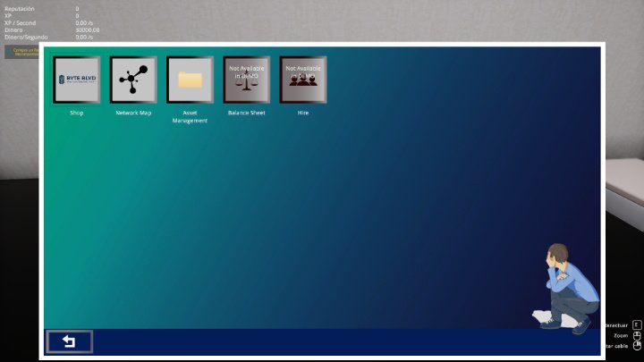The width and height of the screenshot is (644, 362).
Task: Click the "Network Map" text label
Action: [x=133, y=114]
